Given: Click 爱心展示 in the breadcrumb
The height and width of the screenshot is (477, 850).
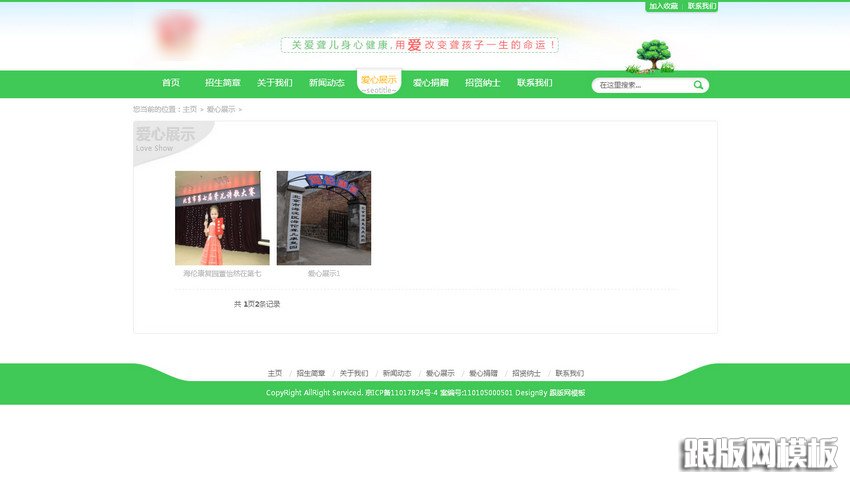Looking at the screenshot, I should point(221,109).
